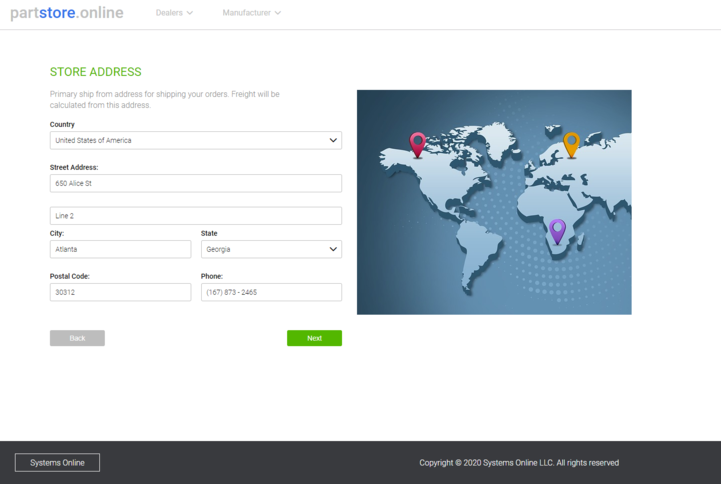Image resolution: width=721 pixels, height=484 pixels.
Task: Click the green Next button
Action: [x=315, y=338]
